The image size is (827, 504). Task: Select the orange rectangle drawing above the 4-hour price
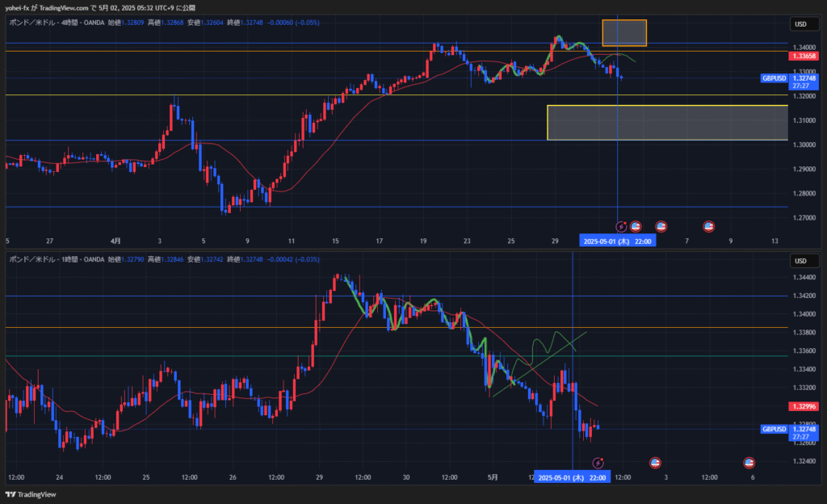[624, 32]
